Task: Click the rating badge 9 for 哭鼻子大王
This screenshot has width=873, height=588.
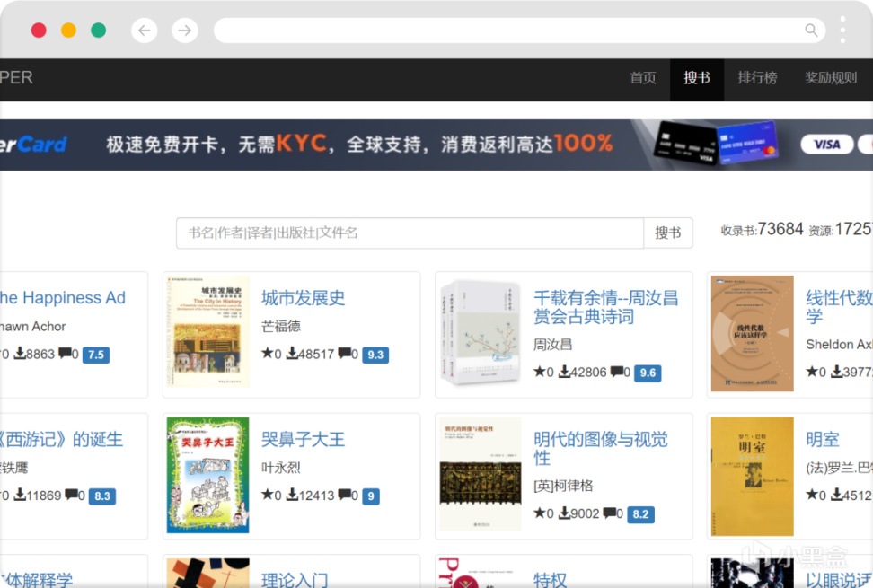Action: (371, 496)
